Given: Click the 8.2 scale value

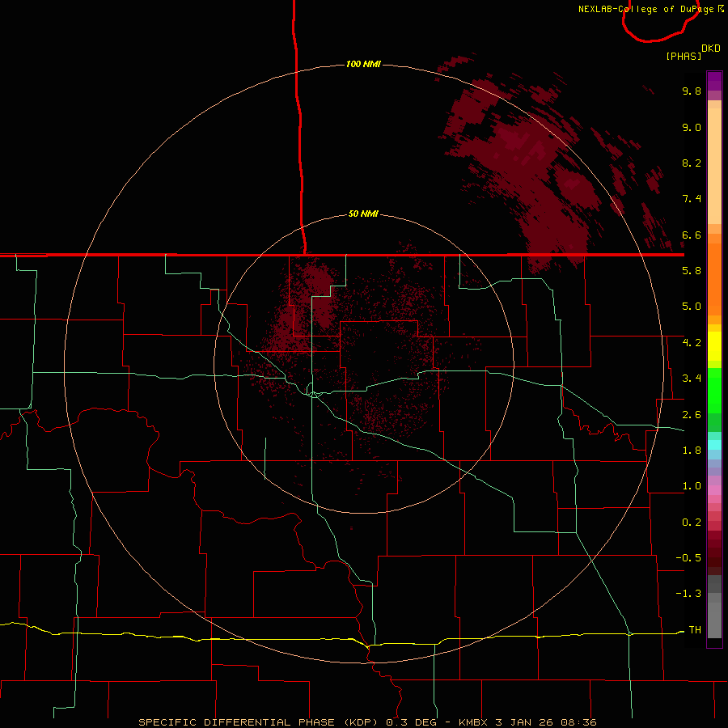Looking at the screenshot, I should (692, 163).
